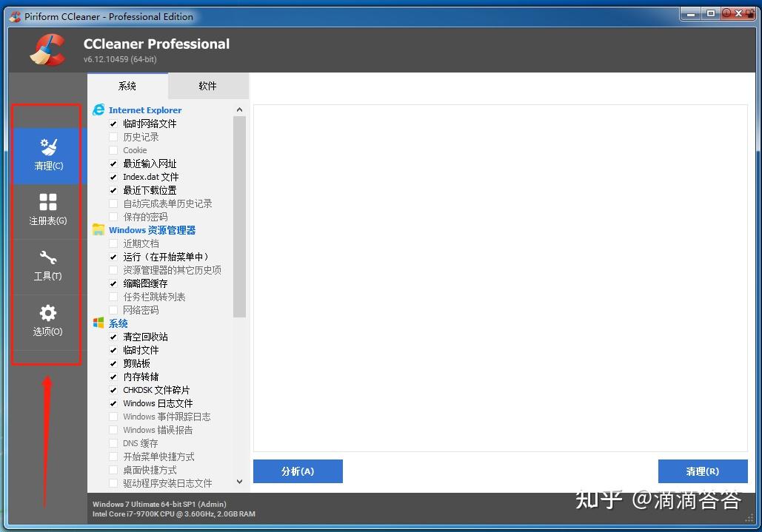Start cleaning with the 清理(R) button

702,471
